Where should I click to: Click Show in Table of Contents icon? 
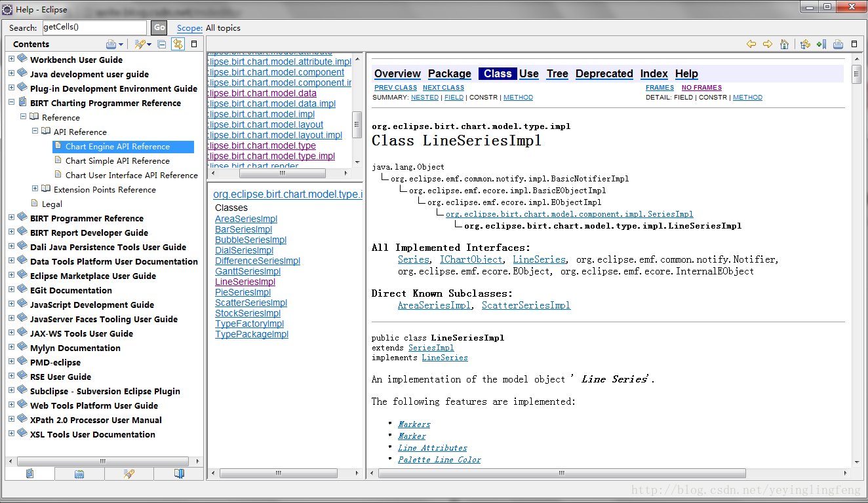(x=806, y=44)
